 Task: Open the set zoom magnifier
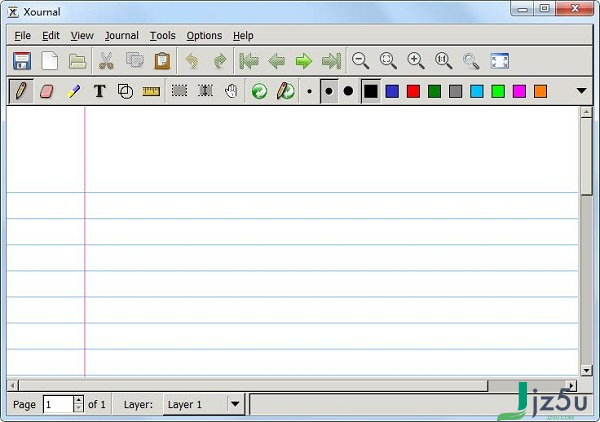pyautogui.click(x=471, y=61)
